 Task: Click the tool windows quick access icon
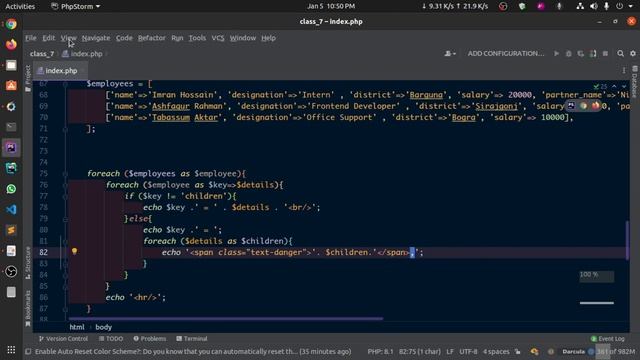[x=28, y=351]
